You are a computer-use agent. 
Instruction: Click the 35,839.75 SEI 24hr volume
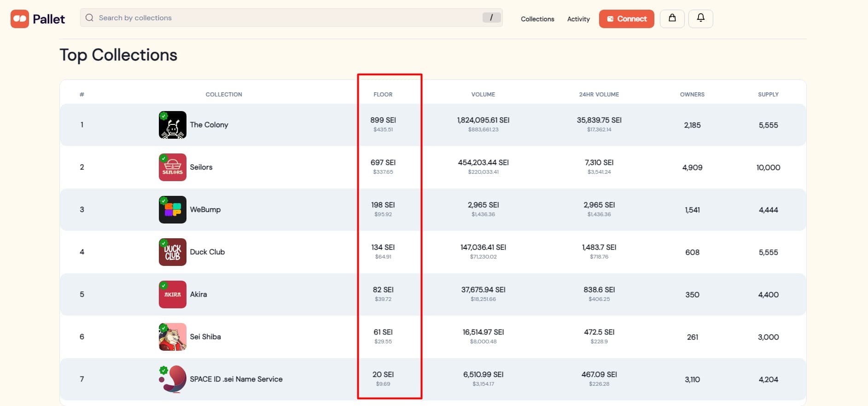click(599, 120)
